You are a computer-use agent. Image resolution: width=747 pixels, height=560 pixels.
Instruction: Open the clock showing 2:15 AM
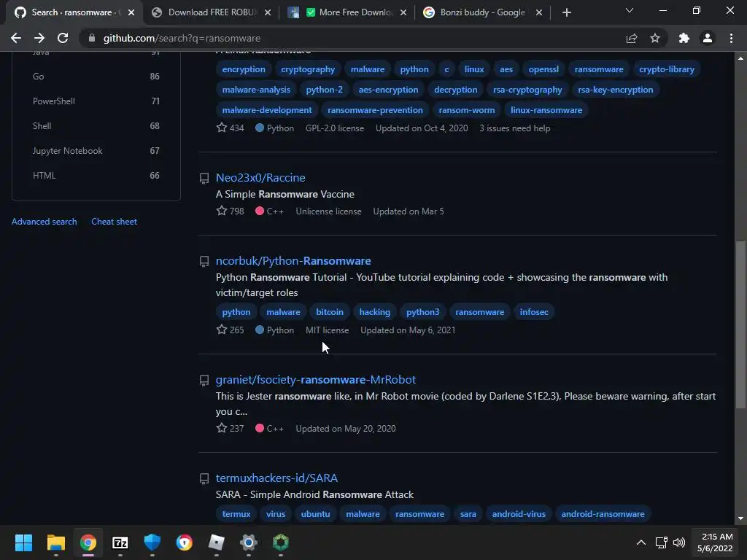(715, 542)
